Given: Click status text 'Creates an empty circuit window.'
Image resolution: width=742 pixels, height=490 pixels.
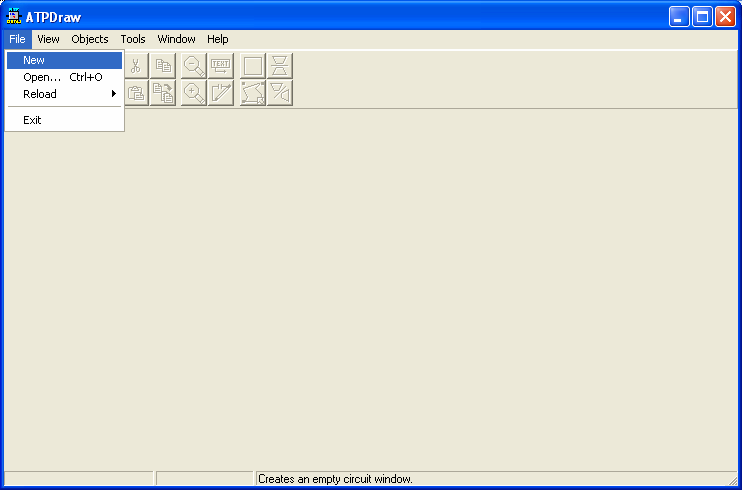Looking at the screenshot, I should tap(335, 479).
